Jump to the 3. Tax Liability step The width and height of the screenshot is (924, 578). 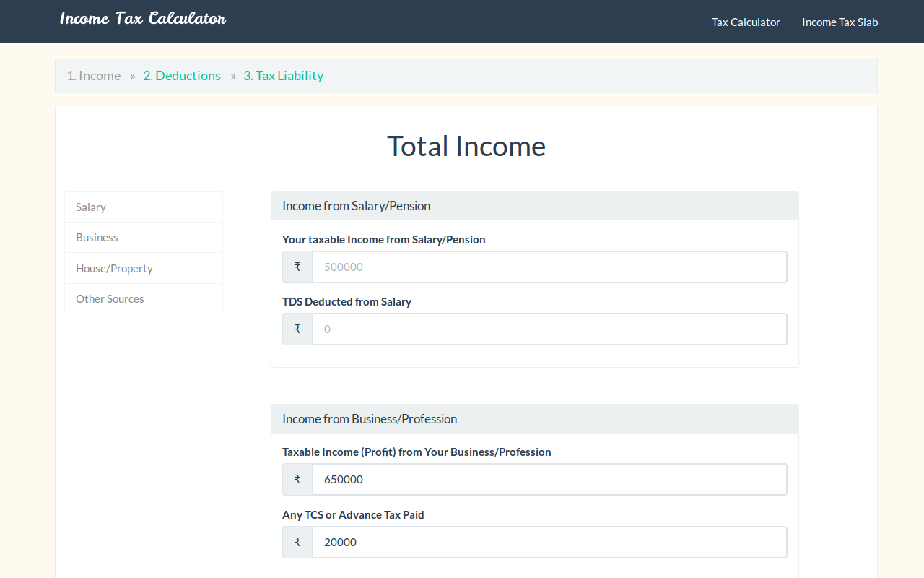[x=283, y=76]
